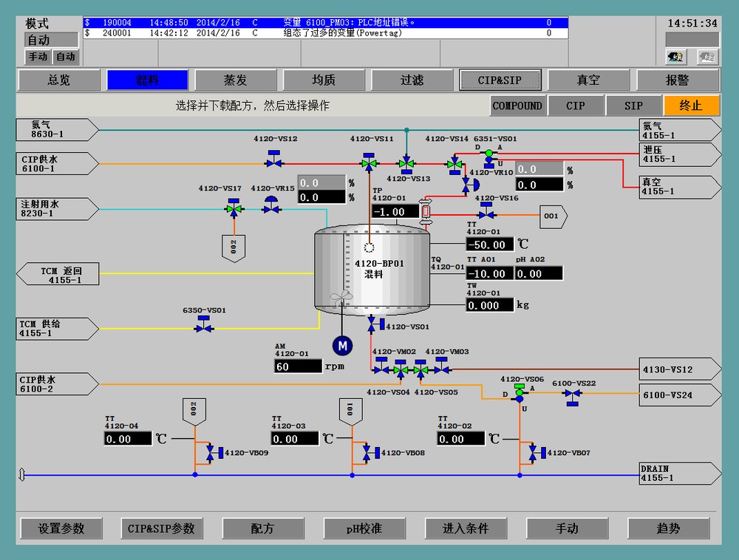
Task: Click the active 混料 tab
Action: (147, 80)
